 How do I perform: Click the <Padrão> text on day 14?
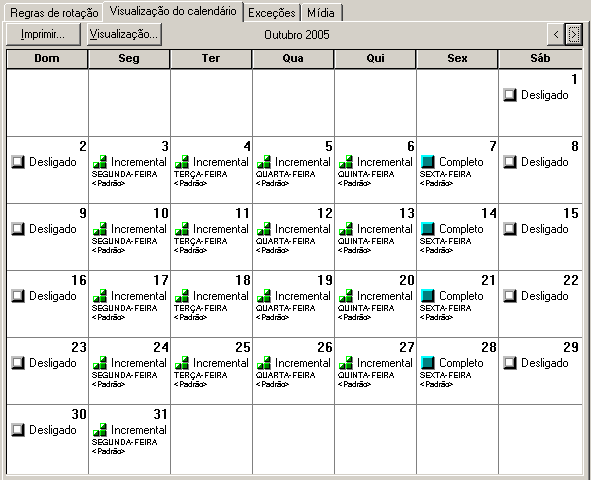tap(436, 250)
